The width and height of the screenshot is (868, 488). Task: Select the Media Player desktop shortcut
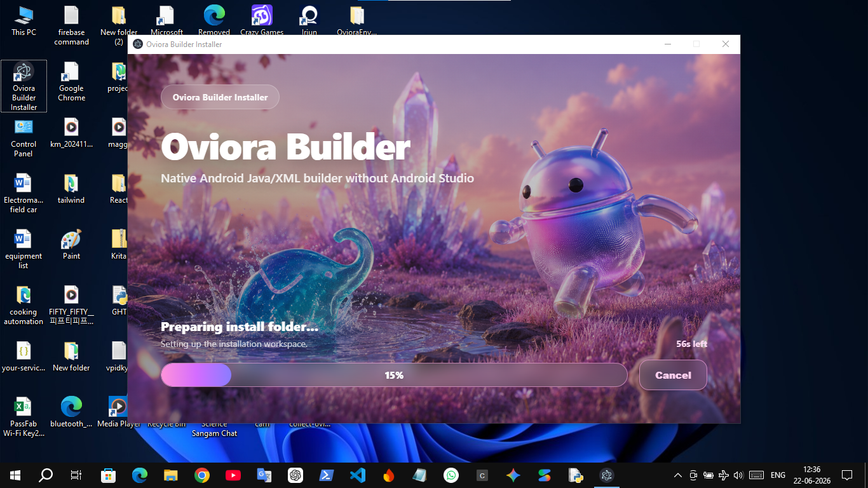(119, 412)
